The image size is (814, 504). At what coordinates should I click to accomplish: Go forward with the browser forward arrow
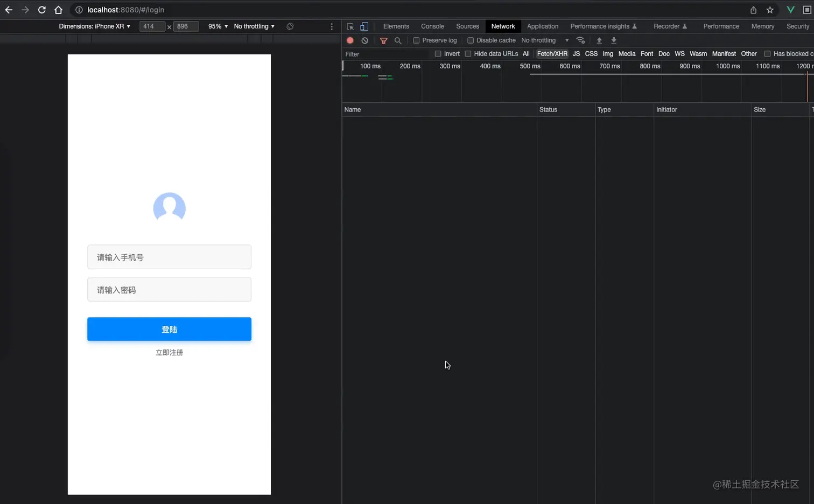pyautogui.click(x=25, y=10)
